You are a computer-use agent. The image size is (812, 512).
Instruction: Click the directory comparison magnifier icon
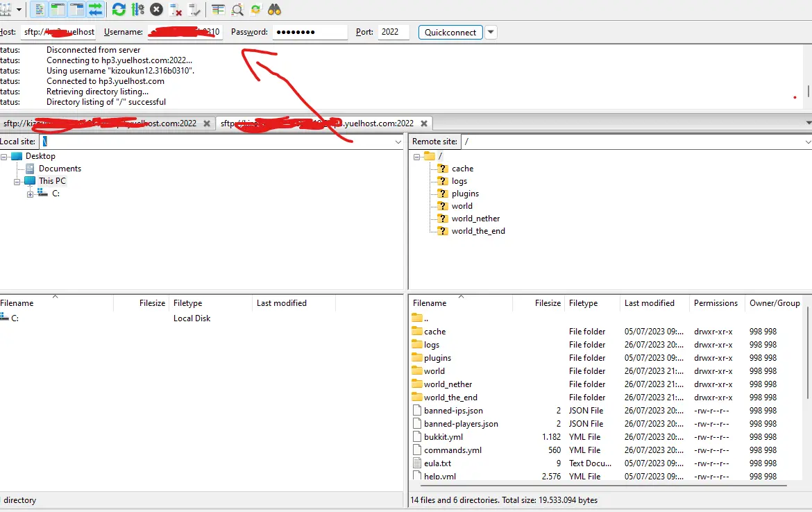[237, 10]
